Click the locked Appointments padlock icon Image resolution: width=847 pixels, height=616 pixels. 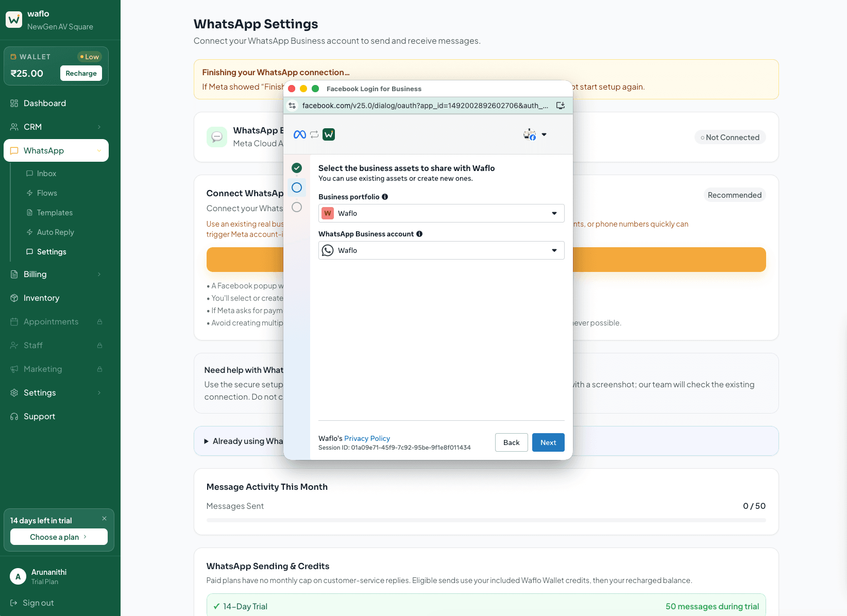[99, 321]
